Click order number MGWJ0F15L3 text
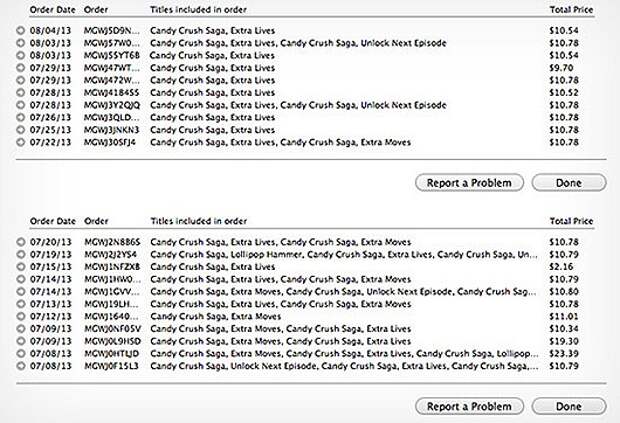 (112, 366)
